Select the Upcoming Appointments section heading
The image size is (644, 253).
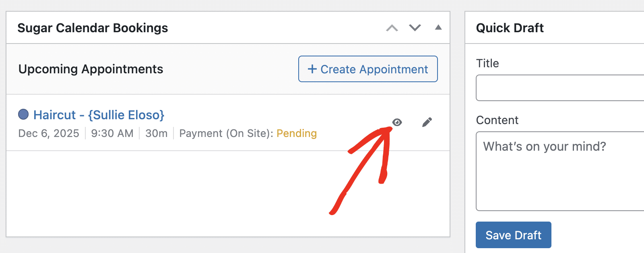click(x=91, y=69)
